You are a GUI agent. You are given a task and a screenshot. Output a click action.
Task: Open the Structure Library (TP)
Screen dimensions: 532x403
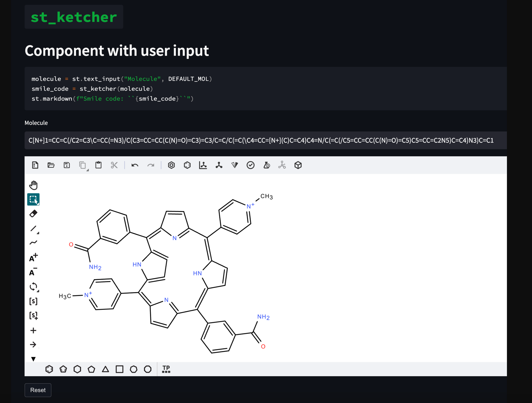pos(166,369)
